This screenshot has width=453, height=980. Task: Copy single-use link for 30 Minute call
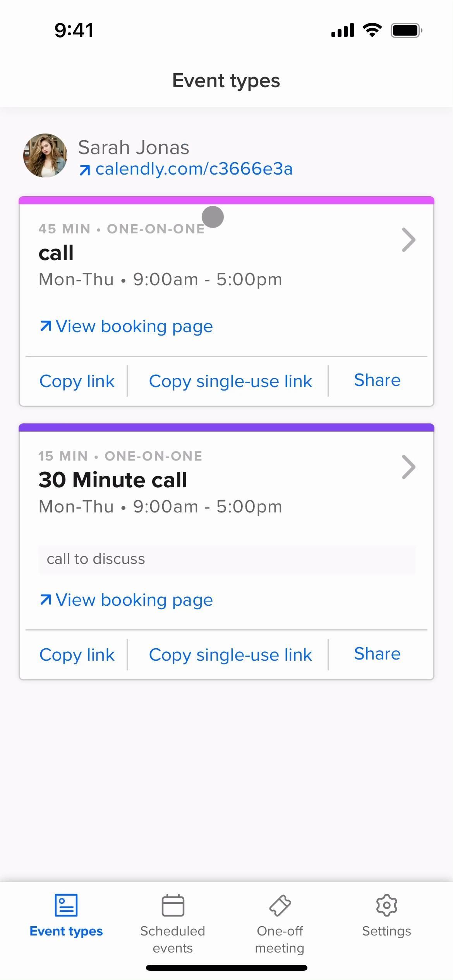230,655
